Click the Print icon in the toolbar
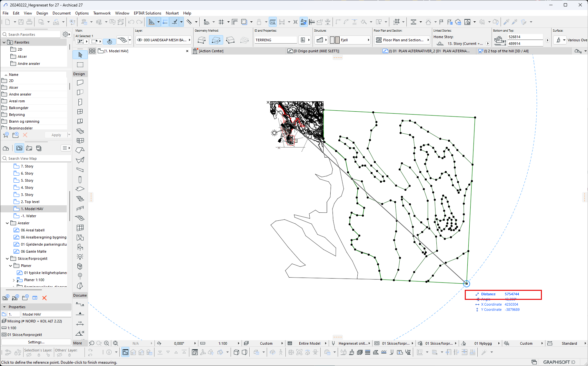Image resolution: width=588 pixels, height=366 pixels. tap(29, 22)
